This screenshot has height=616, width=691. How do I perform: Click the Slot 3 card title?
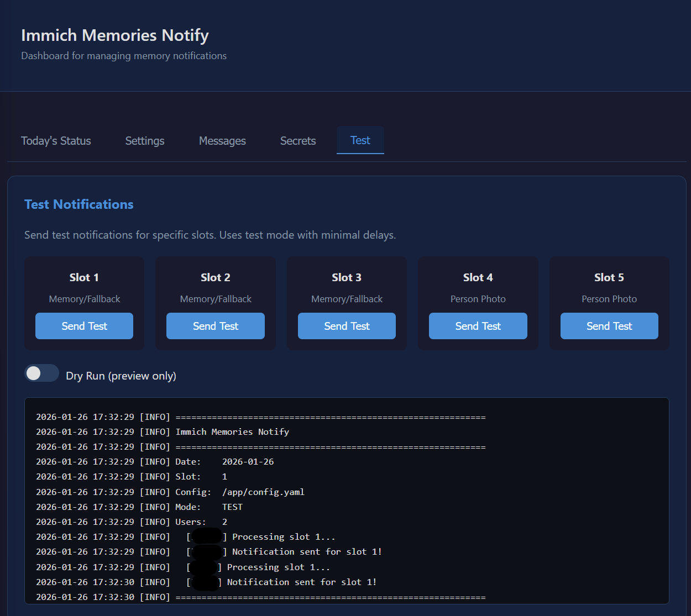[347, 277]
